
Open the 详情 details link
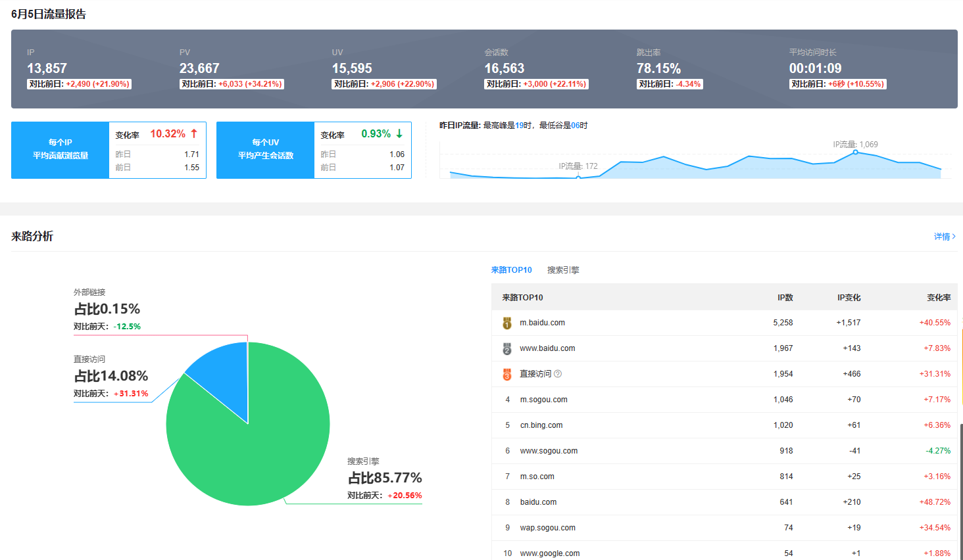[945, 237]
